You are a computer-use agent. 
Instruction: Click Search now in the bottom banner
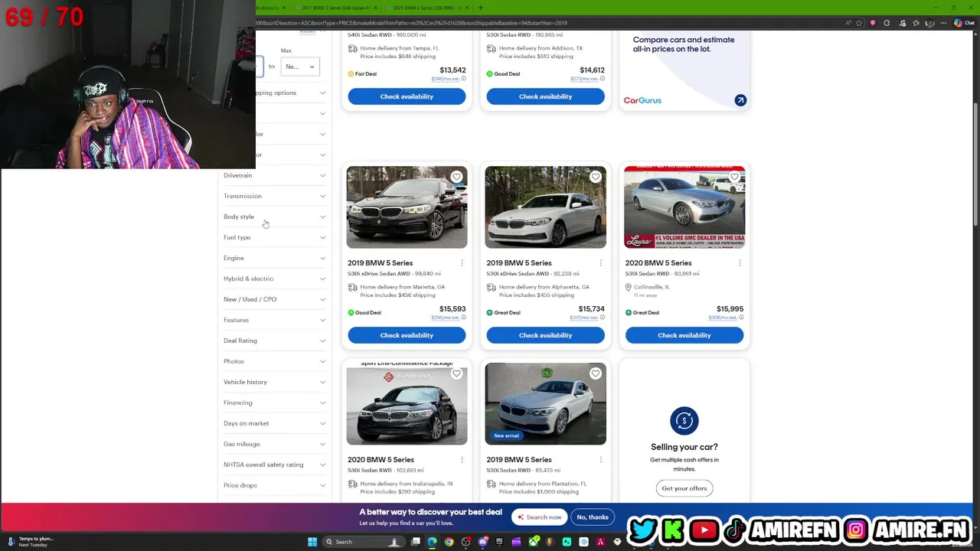tap(540, 517)
